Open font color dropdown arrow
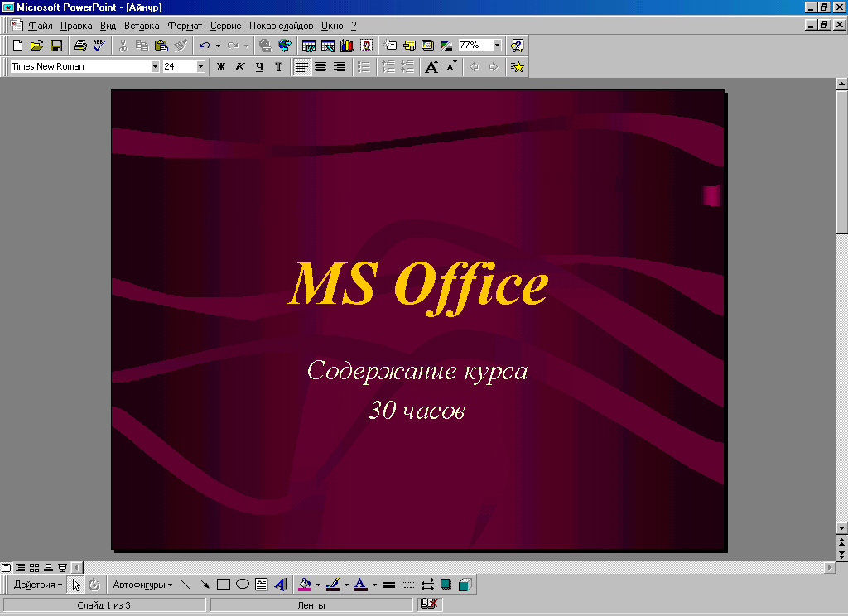 point(374,585)
